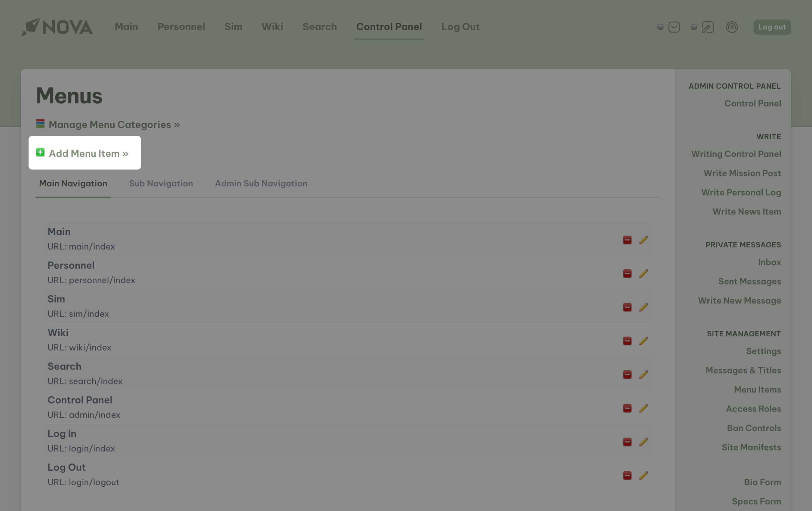Click the green plus icon beside Add Menu Item
The width and height of the screenshot is (812, 511).
[41, 153]
